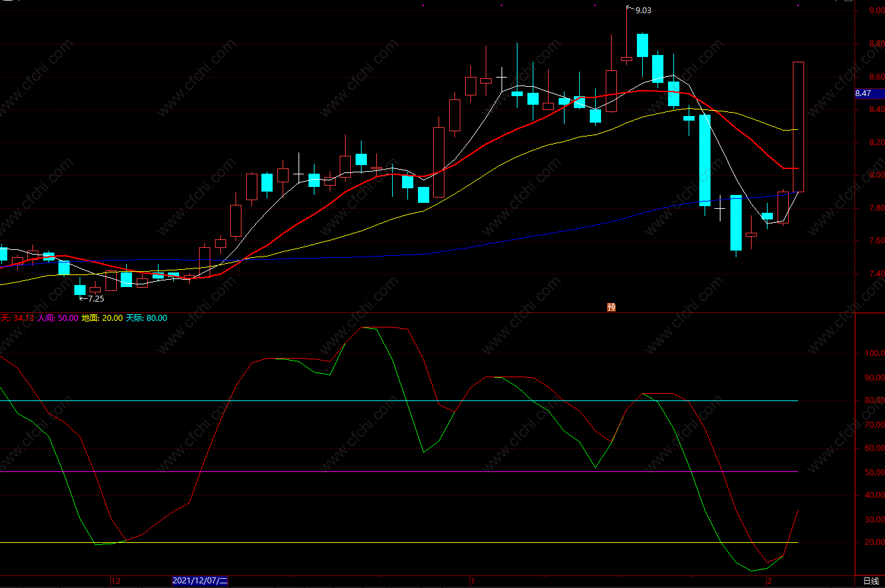Click the 80.00 indicator axis label
The height and width of the screenshot is (588, 885).
point(876,400)
